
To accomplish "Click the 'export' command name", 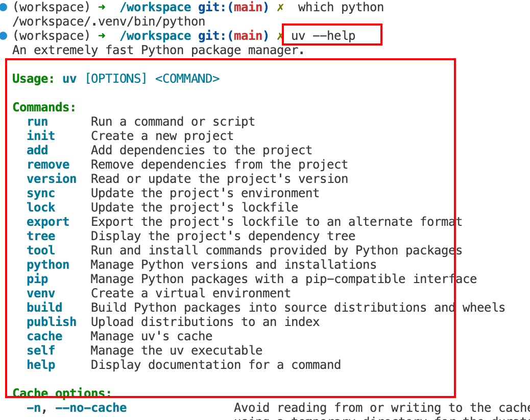I will [48, 222].
